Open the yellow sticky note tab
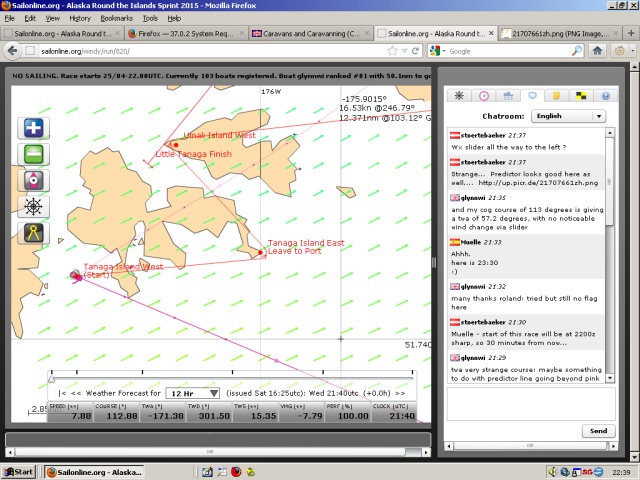This screenshot has width=640, height=480. coord(556,96)
